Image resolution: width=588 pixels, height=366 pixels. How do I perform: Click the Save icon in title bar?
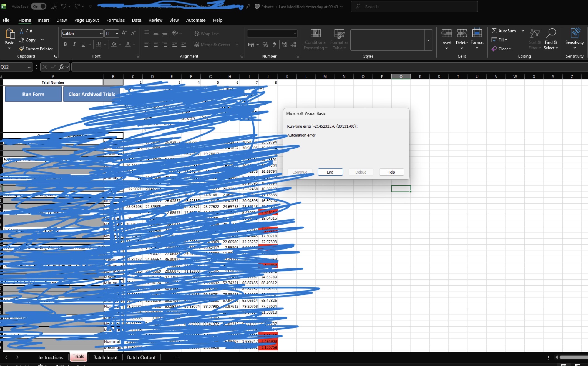(x=54, y=6)
